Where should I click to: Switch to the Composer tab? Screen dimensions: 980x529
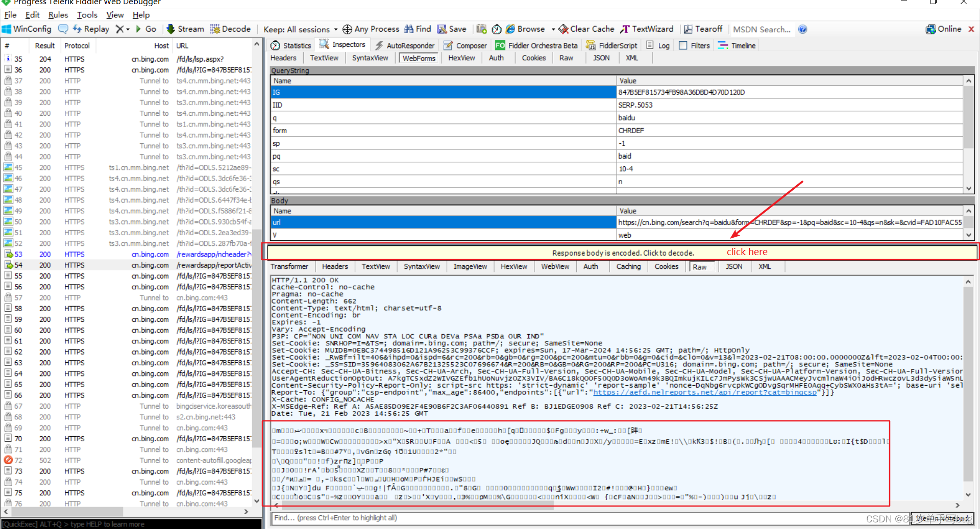[x=465, y=45]
